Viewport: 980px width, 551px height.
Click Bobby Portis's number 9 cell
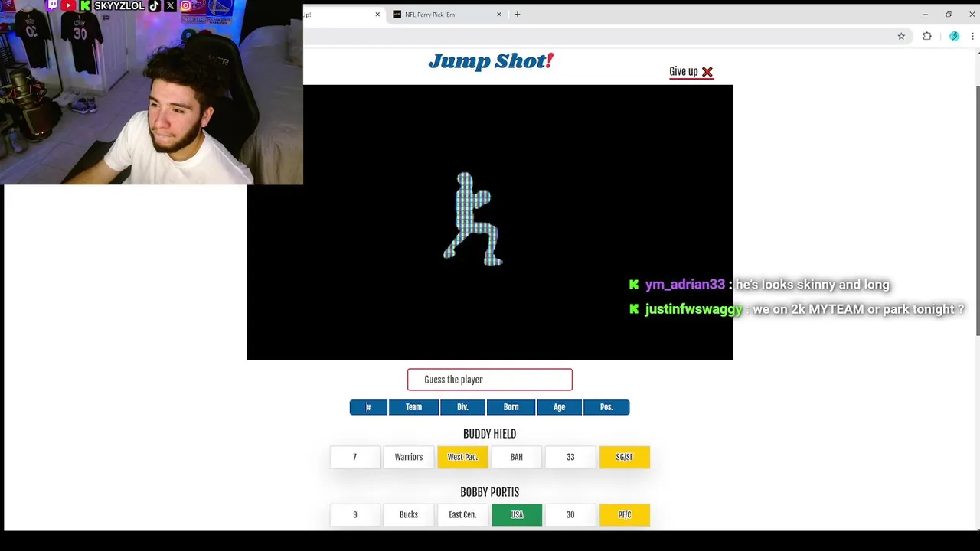(354, 515)
